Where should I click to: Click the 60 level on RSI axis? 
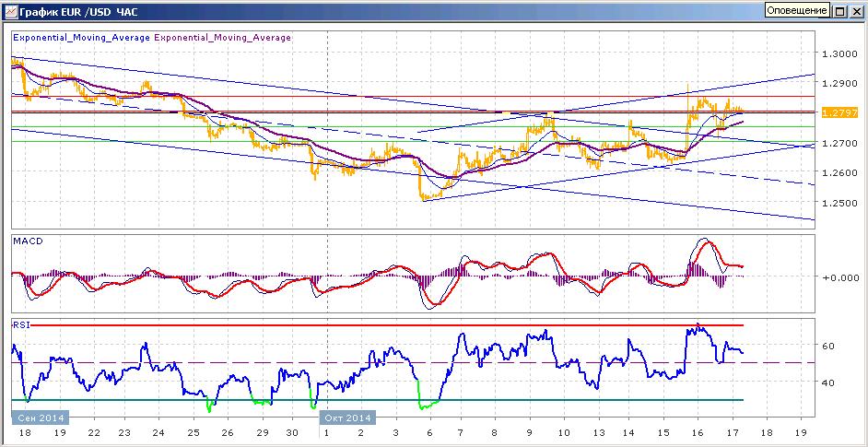click(830, 345)
